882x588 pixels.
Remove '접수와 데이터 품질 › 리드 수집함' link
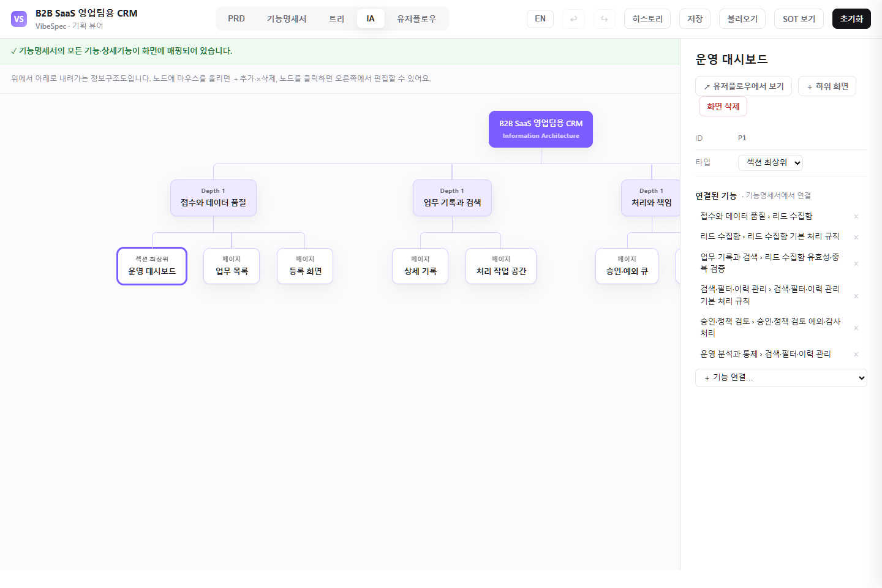pyautogui.click(x=856, y=217)
